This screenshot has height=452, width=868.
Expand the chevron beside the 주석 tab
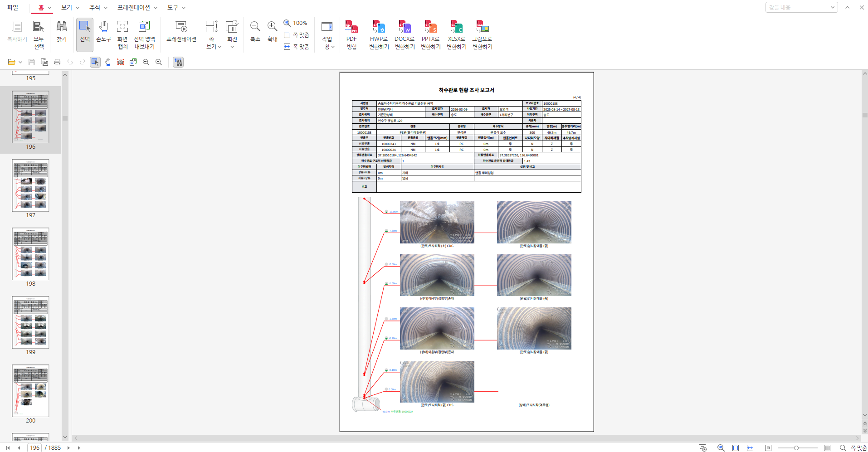click(x=106, y=8)
